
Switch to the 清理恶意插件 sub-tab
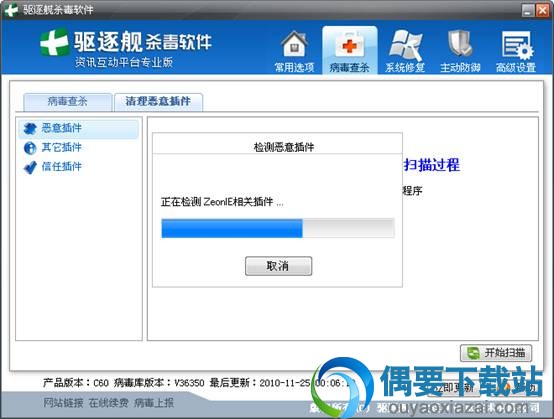click(x=158, y=102)
